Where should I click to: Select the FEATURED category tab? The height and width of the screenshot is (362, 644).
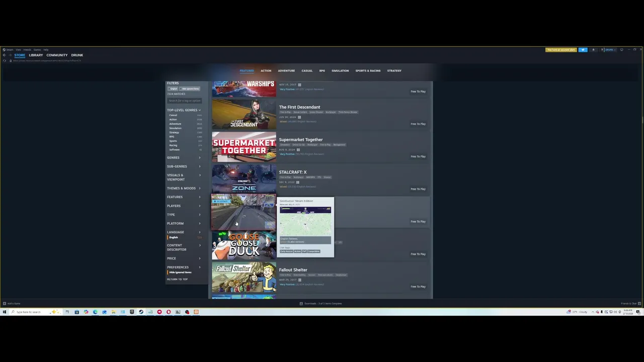tap(247, 71)
